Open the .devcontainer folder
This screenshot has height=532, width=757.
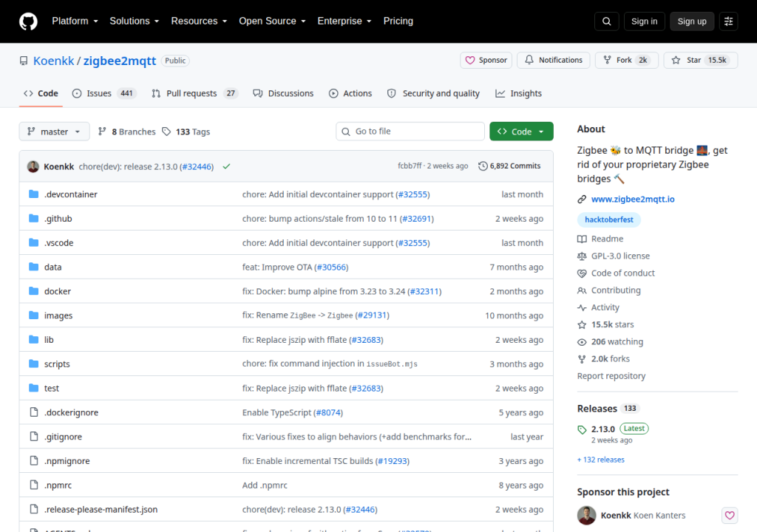pyautogui.click(x=71, y=194)
